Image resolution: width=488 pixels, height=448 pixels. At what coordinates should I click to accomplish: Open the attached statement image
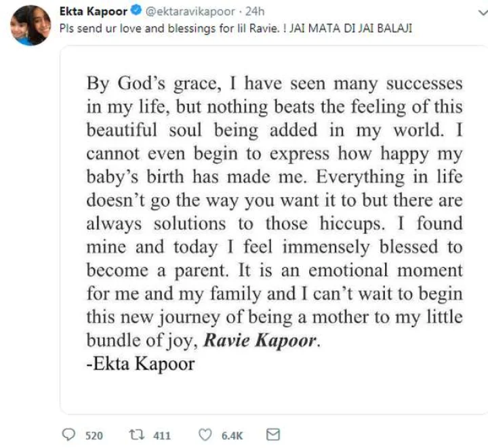[x=274, y=230]
